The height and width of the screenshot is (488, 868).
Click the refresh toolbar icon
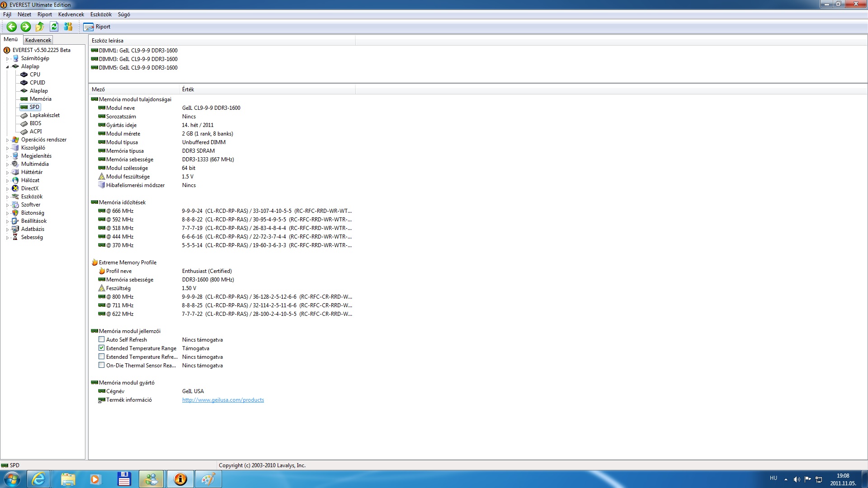pos(54,27)
